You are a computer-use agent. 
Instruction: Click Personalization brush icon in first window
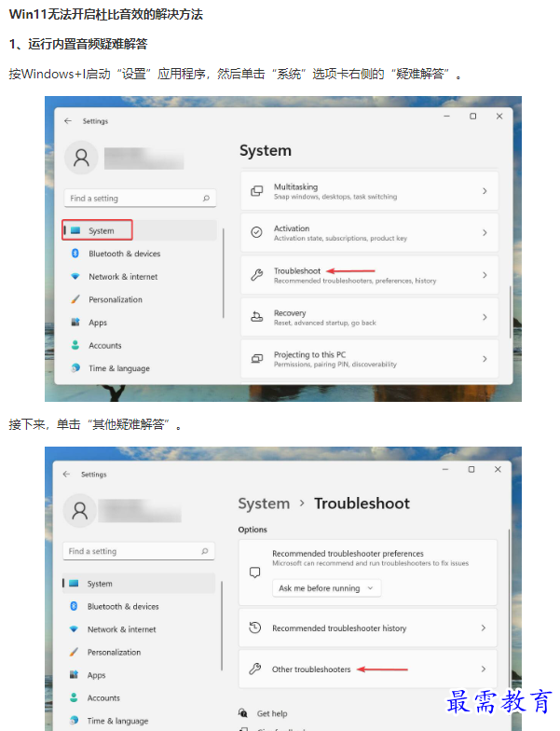pos(75,299)
